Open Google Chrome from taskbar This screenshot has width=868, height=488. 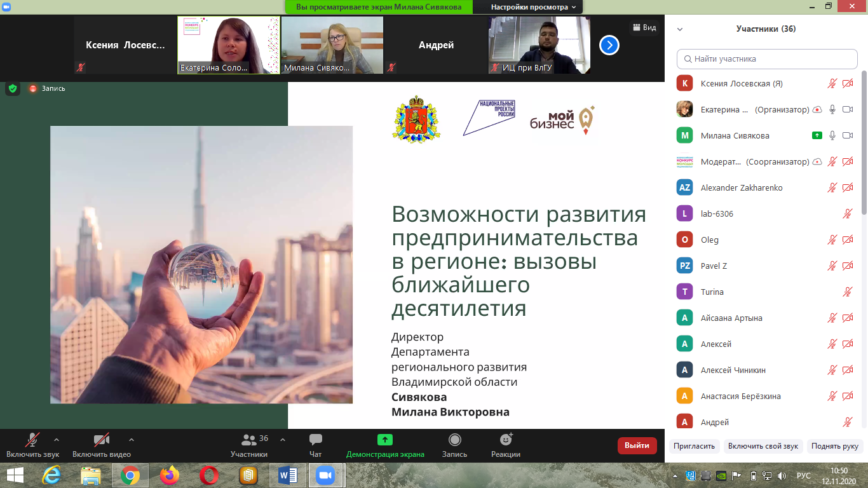coord(130,475)
